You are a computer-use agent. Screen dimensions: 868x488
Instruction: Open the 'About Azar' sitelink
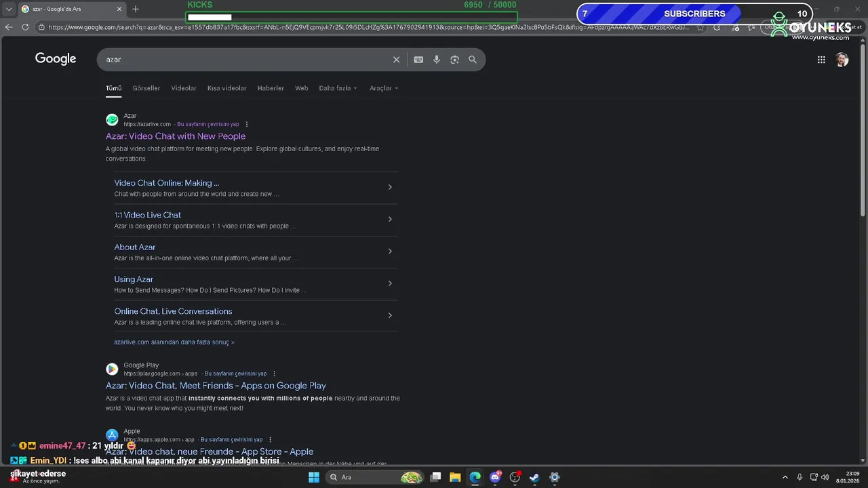135,247
